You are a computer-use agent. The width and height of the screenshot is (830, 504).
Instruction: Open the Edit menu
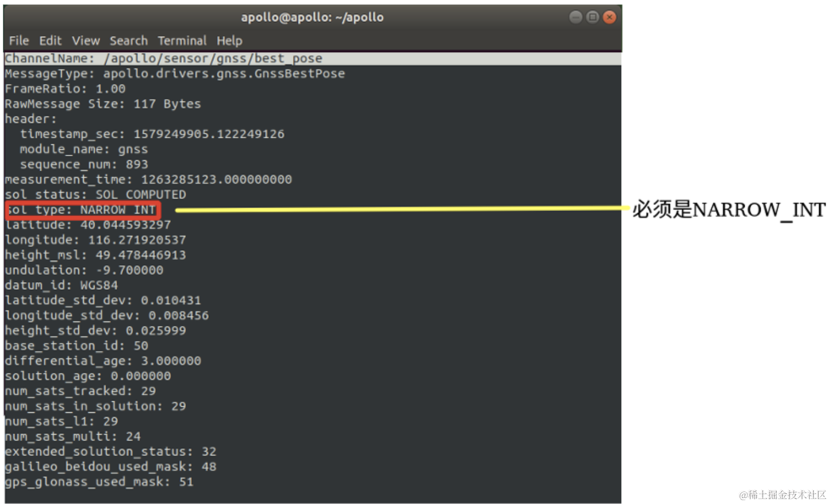click(x=50, y=40)
